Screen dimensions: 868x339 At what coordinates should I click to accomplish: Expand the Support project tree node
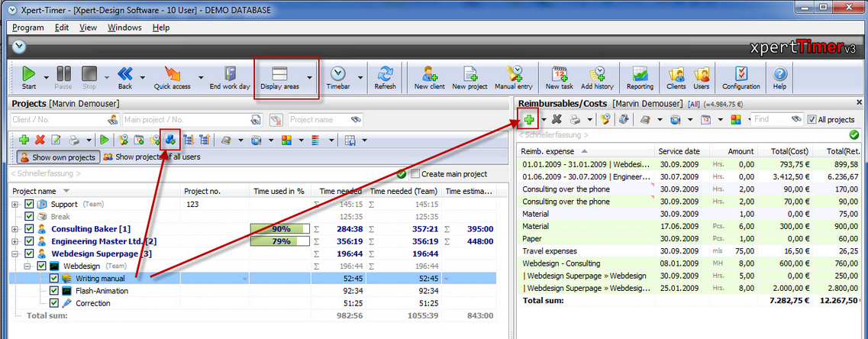pos(15,205)
